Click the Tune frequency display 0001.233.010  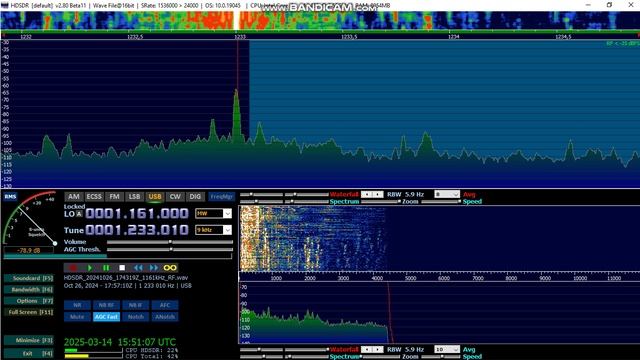pyautogui.click(x=137, y=230)
